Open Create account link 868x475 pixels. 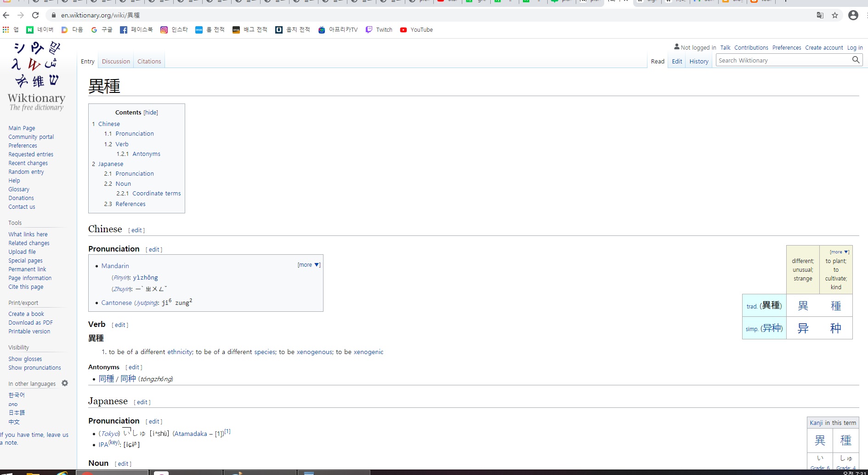824,48
